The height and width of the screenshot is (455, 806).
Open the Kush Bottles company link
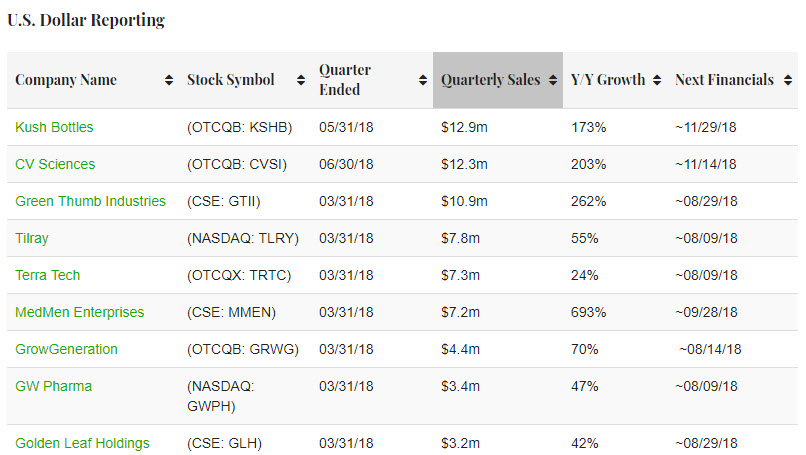(x=55, y=127)
